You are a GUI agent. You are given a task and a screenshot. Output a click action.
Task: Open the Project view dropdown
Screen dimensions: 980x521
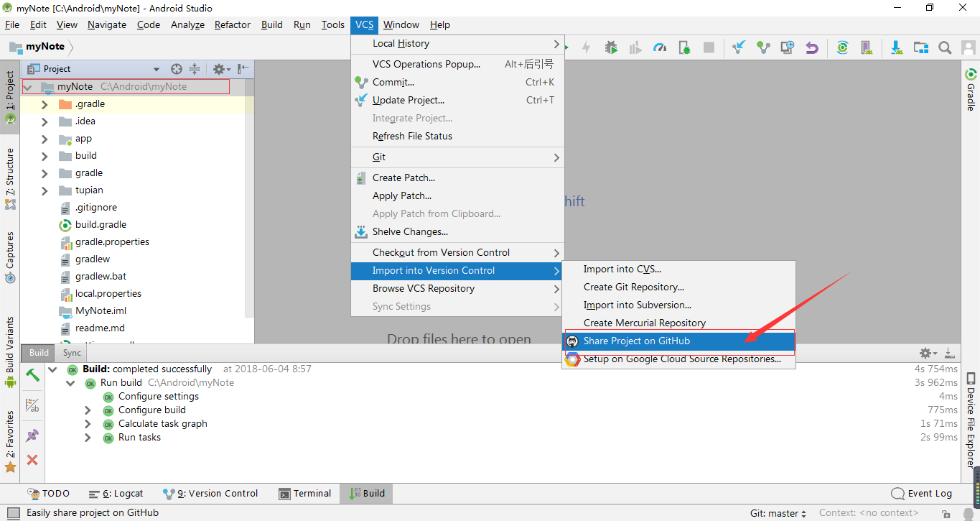(x=157, y=69)
